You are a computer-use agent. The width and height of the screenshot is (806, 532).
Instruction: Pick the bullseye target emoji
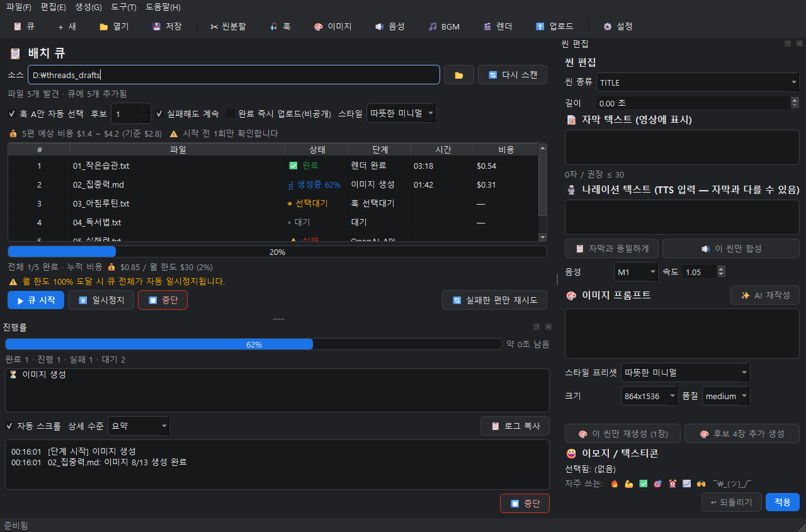(658, 484)
